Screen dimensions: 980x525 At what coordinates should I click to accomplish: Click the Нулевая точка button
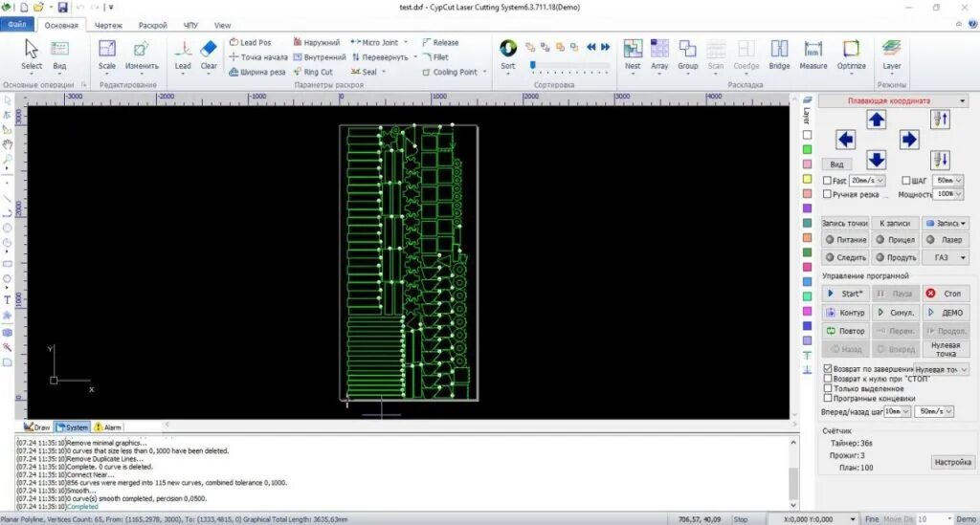point(946,349)
